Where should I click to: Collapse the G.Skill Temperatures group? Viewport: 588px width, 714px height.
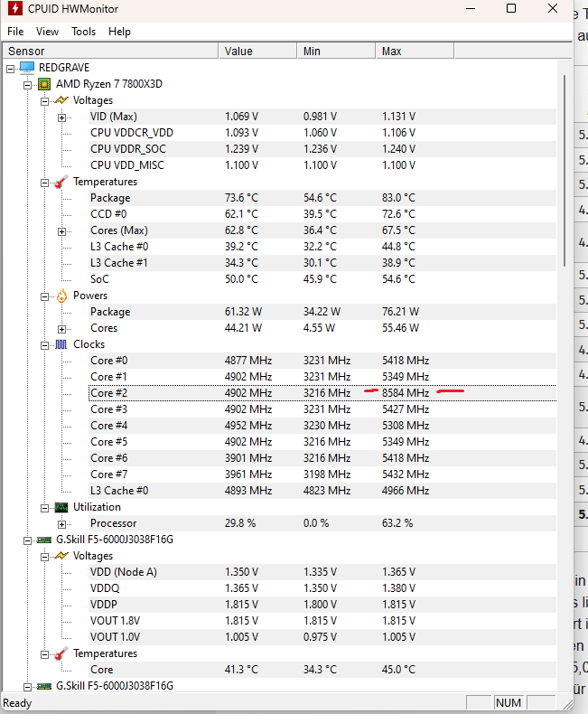[x=44, y=655]
